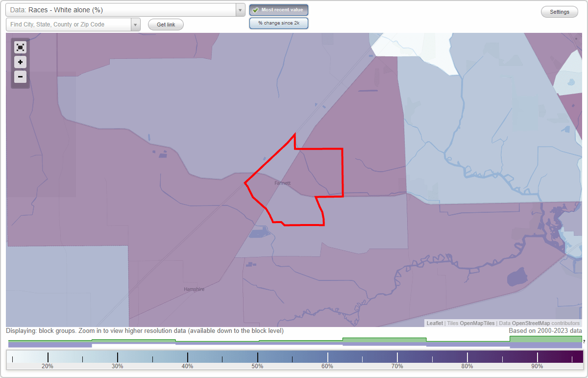Expand the location search dropdown arrow

136,24
